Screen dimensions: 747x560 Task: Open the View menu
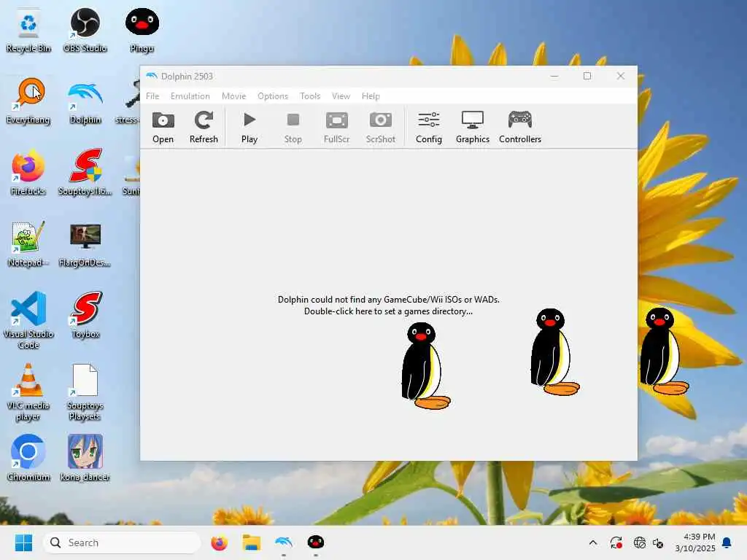click(341, 96)
